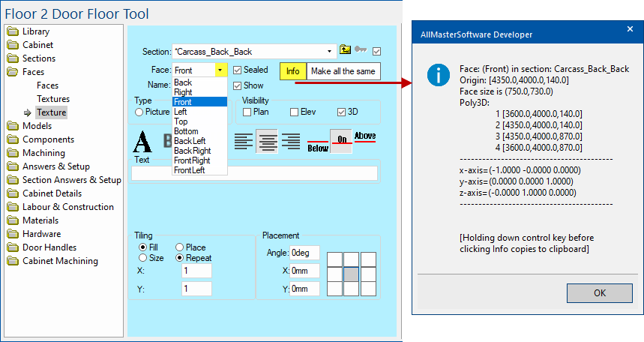Select the Textures tree item
Viewport: 644px width, 342px height.
[x=53, y=99]
